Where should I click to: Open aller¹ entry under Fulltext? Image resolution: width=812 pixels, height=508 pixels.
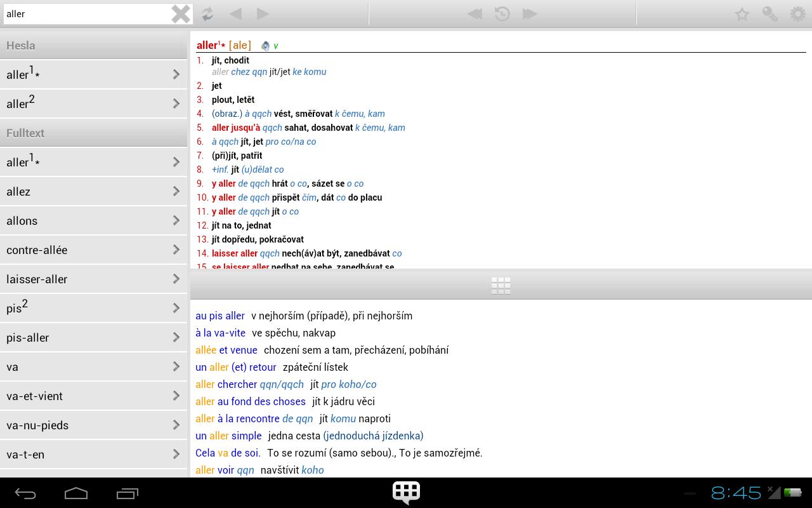click(x=93, y=162)
